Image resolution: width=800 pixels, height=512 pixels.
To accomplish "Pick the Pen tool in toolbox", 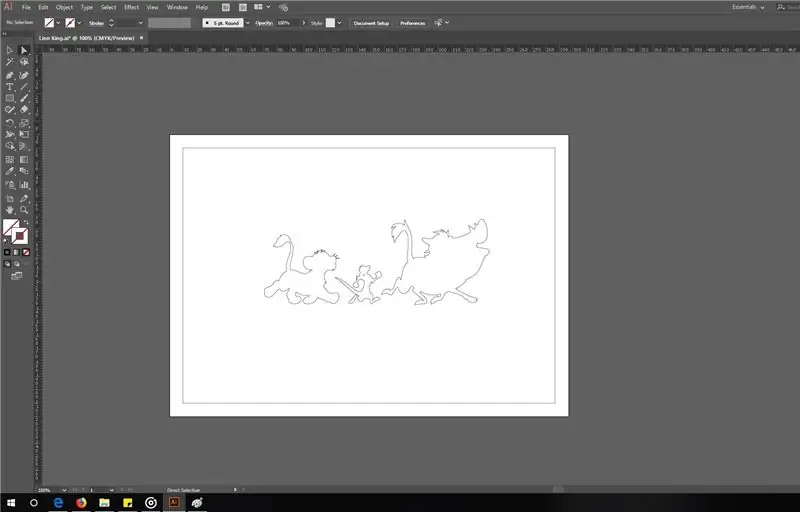I will click(9, 75).
